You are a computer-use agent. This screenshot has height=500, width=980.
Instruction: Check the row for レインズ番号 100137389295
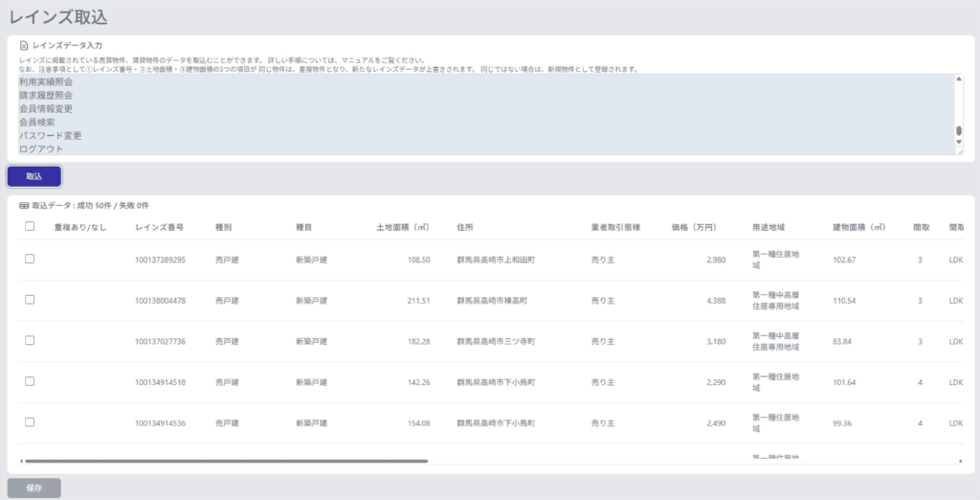coord(30,260)
